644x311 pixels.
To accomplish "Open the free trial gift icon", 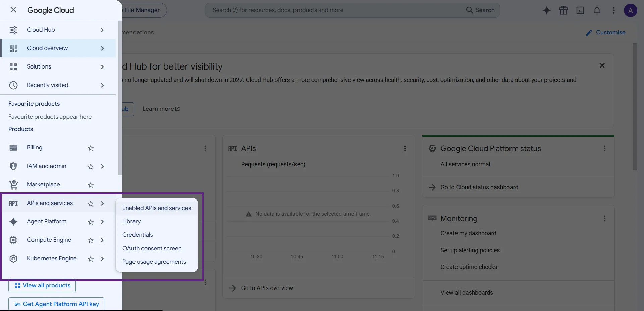I will coord(563,10).
